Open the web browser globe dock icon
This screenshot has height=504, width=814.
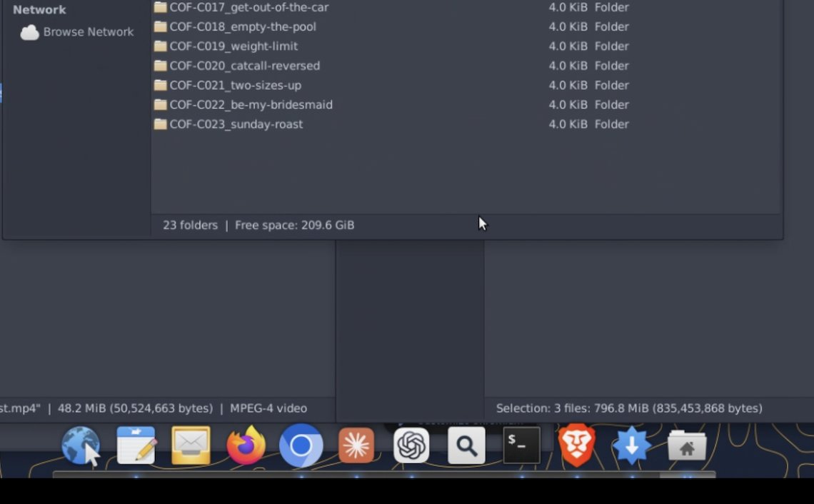[81, 445]
